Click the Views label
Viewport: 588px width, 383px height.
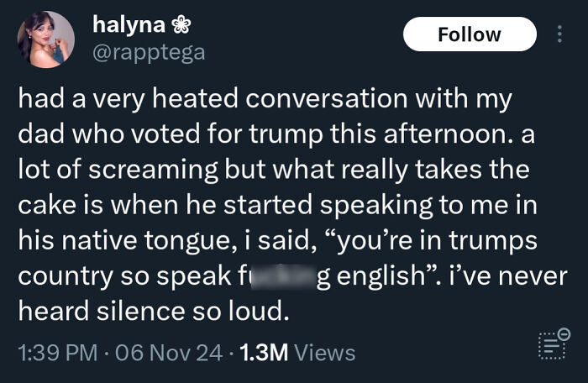325,353
